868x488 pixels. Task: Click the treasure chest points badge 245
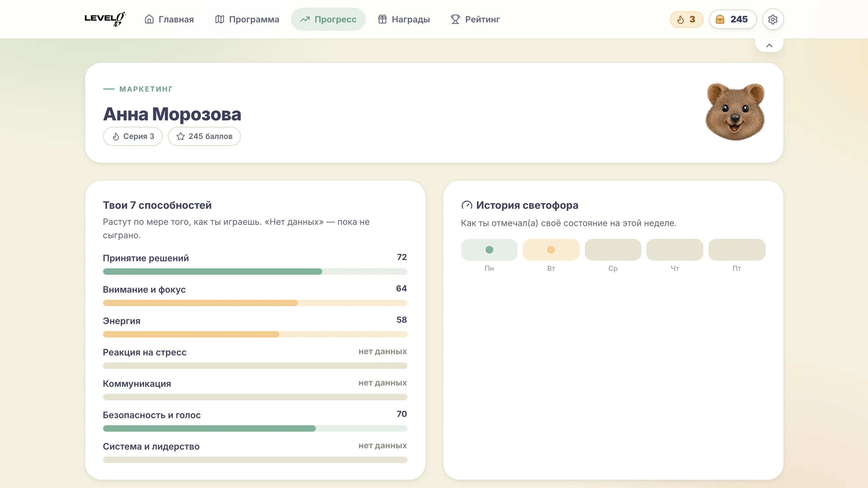point(733,19)
